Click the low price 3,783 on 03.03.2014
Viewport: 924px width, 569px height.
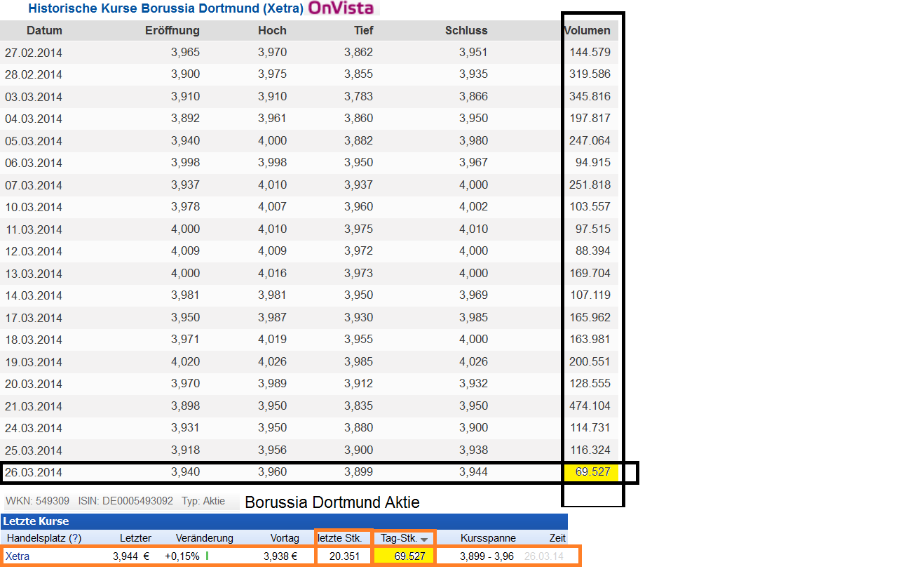(358, 96)
